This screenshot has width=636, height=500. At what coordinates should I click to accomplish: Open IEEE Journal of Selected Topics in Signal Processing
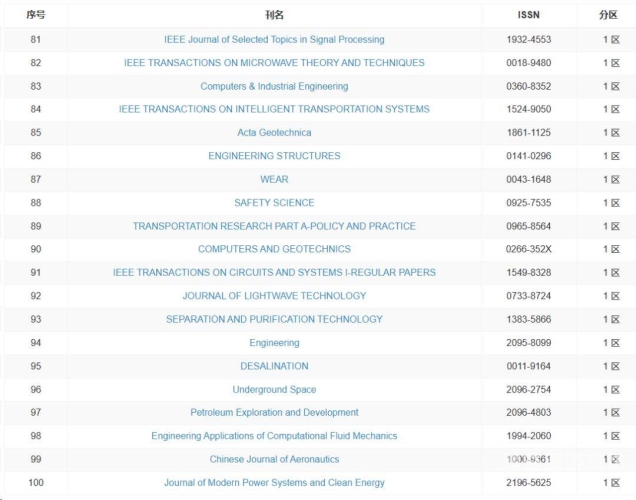click(x=274, y=40)
